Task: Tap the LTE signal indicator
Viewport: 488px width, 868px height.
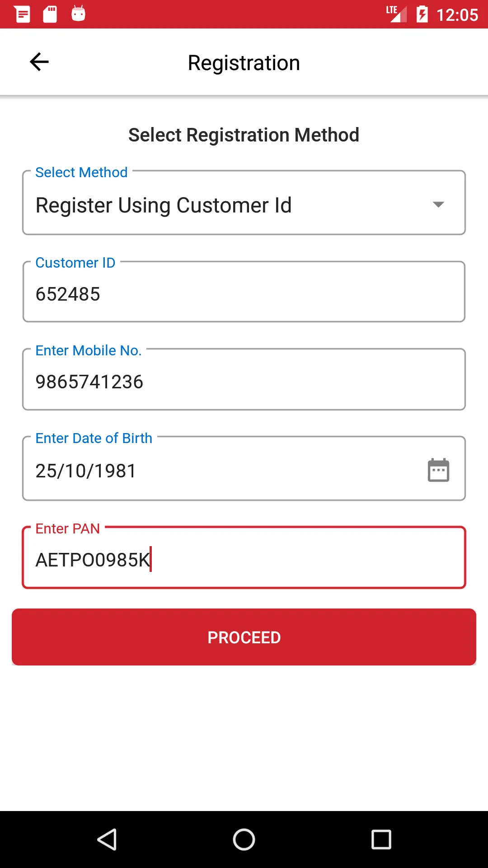Action: tap(396, 14)
